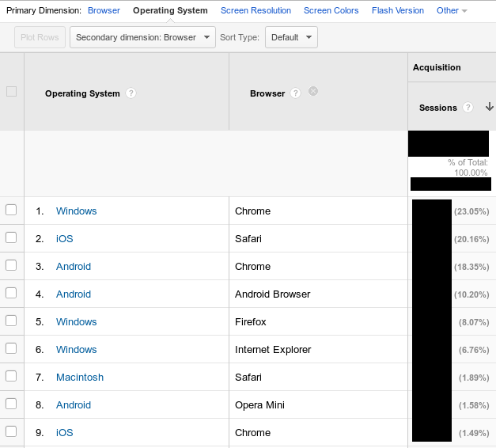Click the % of Total 100.00% text

pos(468,168)
